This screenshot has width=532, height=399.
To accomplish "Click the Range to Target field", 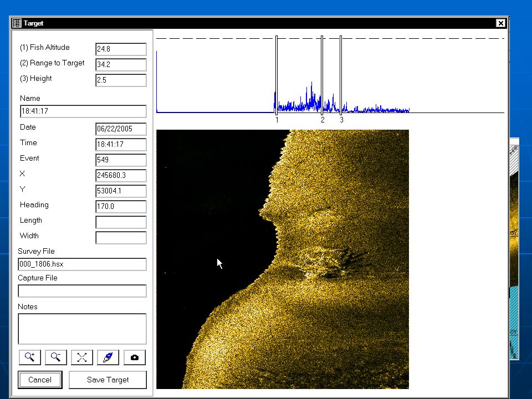I will [x=121, y=64].
